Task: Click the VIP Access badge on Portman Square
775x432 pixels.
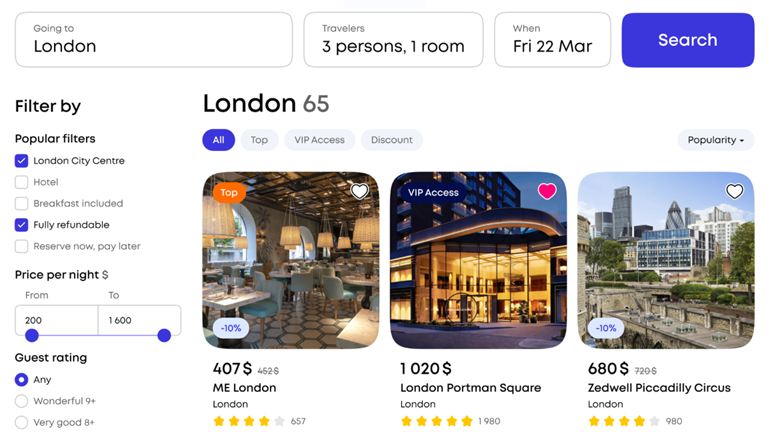Action: 433,192
